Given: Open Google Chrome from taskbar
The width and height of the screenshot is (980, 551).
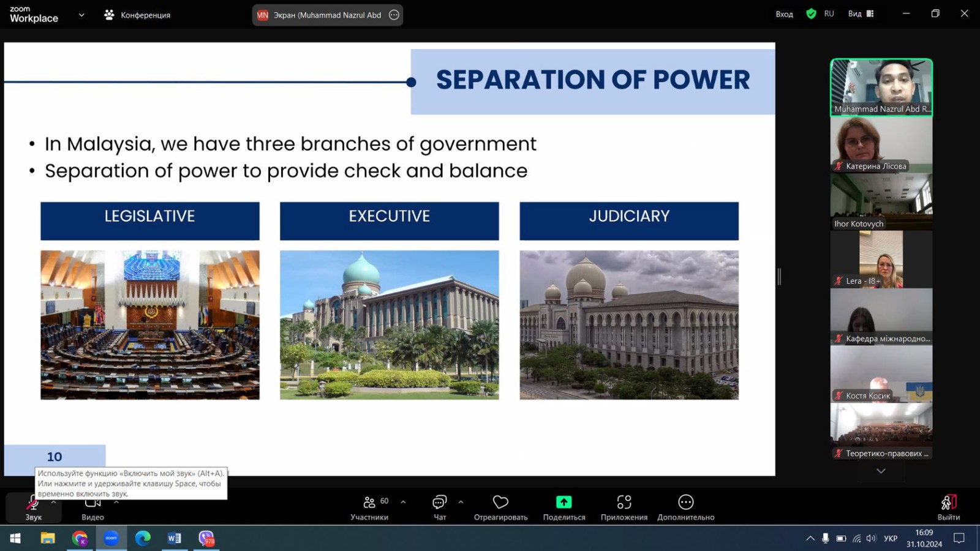Looking at the screenshot, I should coord(80,538).
